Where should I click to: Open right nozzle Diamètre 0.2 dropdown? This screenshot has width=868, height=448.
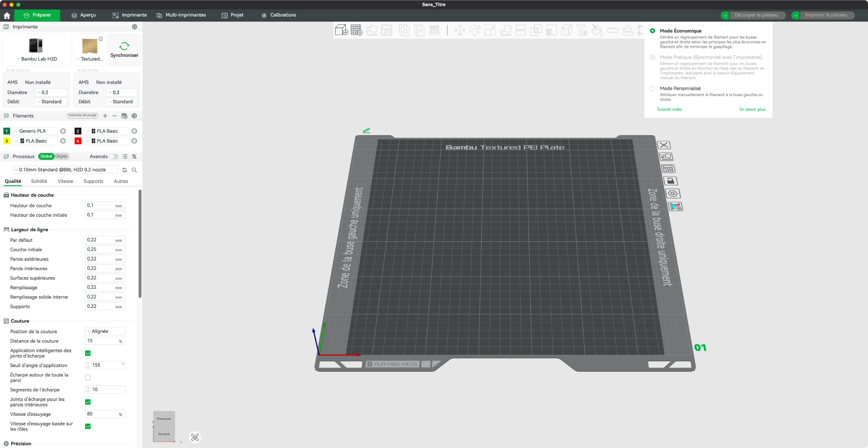click(122, 92)
